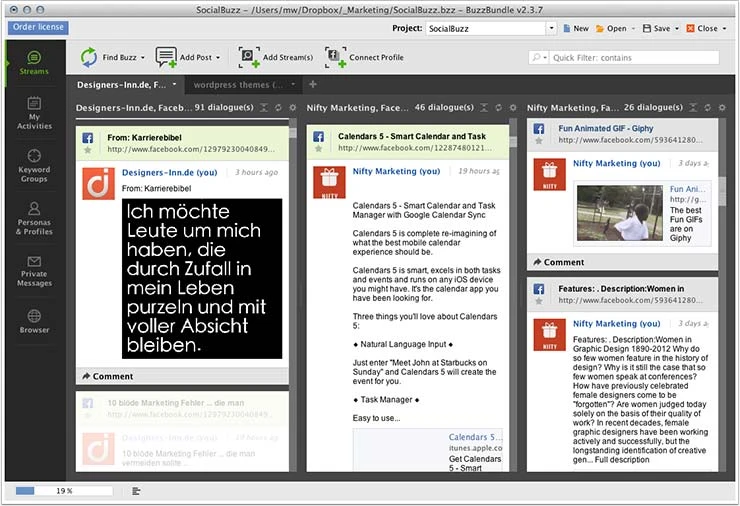The height and width of the screenshot is (506, 740).
Task: Open My Activities in sidebar
Action: [34, 113]
